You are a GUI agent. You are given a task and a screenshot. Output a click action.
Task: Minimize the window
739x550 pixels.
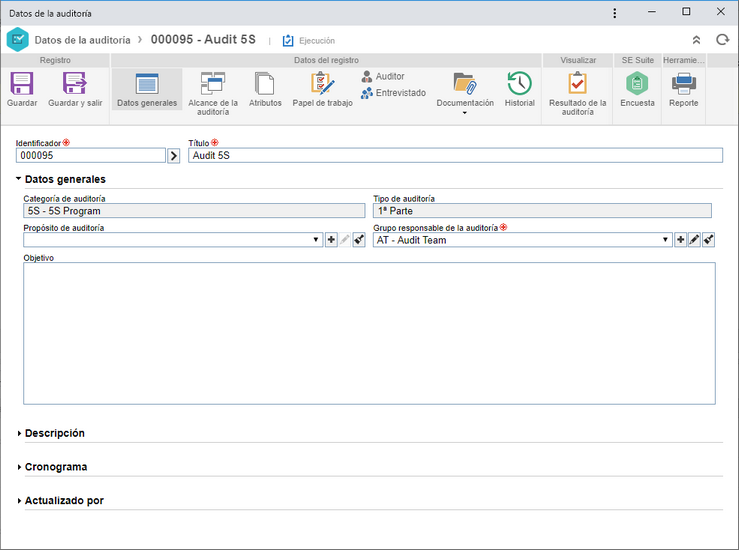[x=652, y=12]
